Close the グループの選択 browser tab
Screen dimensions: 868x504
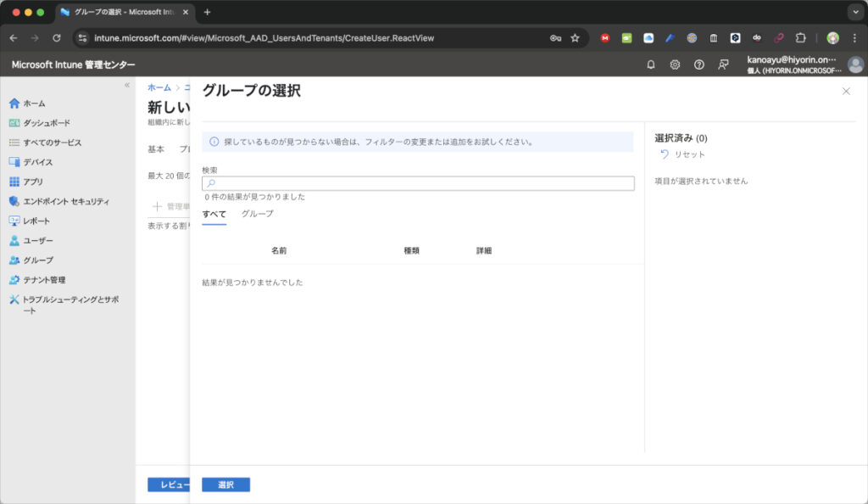click(x=186, y=12)
